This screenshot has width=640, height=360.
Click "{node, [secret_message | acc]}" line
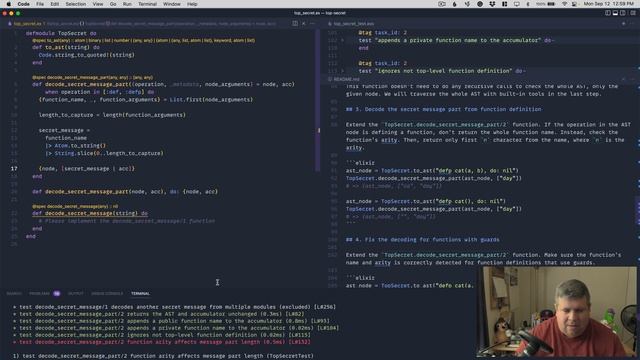click(x=87, y=169)
